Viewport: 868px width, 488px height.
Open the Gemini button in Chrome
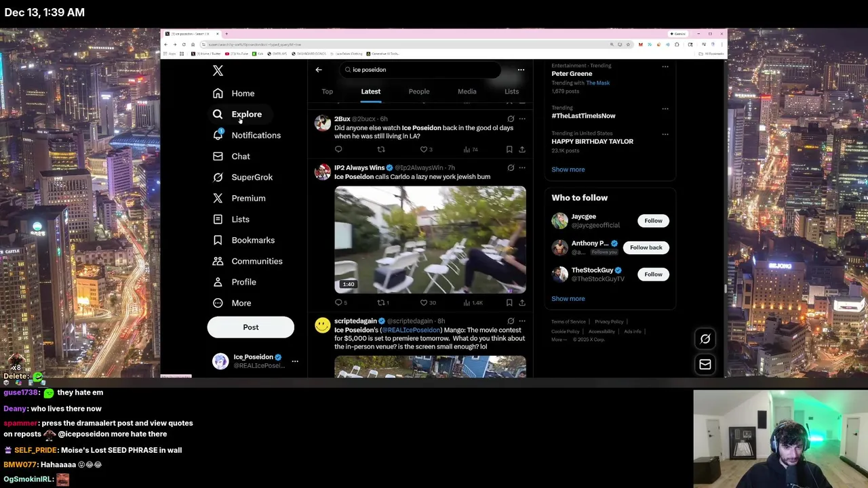pos(677,34)
